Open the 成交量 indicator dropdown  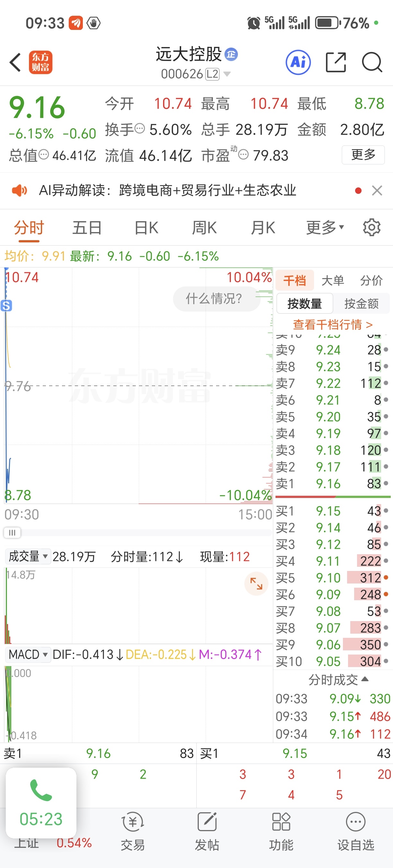(28, 556)
